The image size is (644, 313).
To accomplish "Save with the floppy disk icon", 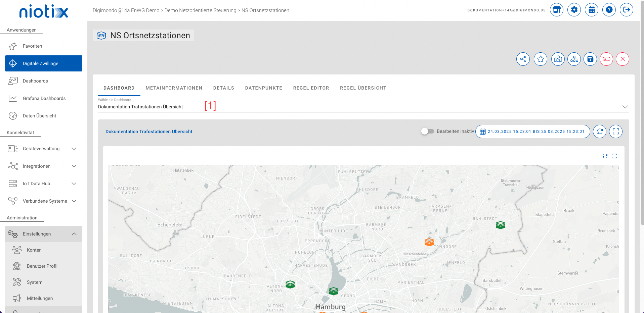I will coord(590,59).
